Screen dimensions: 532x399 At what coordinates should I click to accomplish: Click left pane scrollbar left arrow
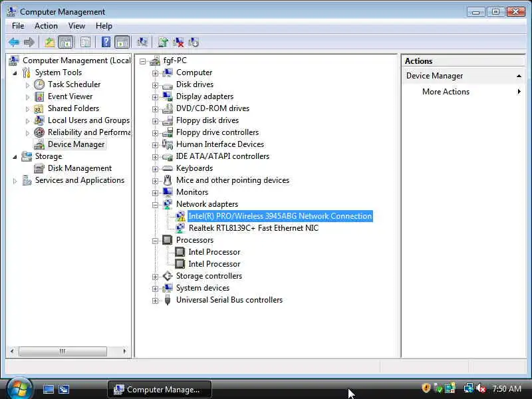(x=12, y=351)
